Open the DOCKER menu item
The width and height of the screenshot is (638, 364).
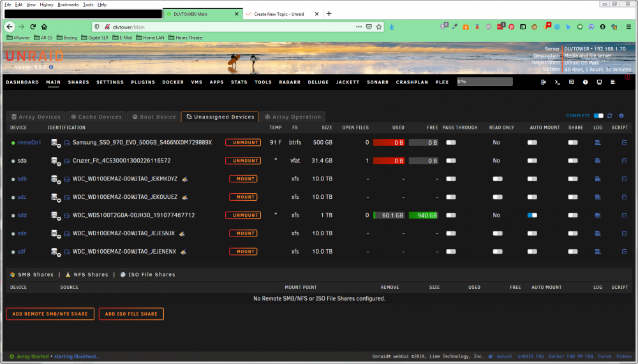[173, 82]
